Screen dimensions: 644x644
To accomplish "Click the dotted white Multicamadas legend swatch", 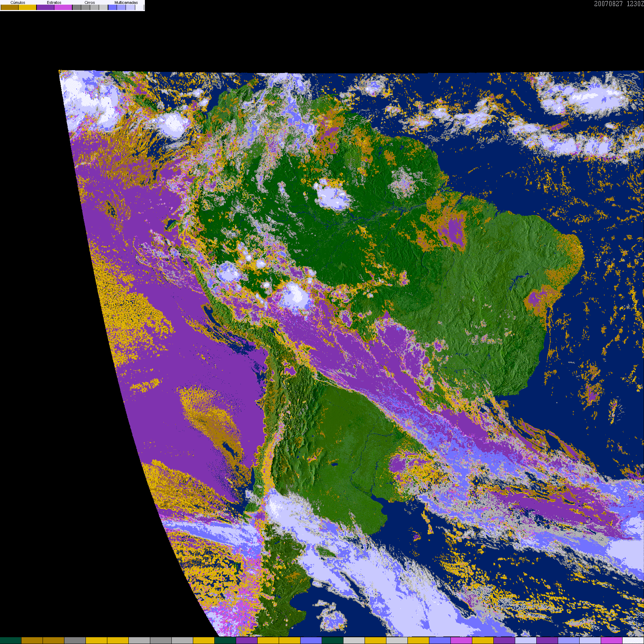I will tap(140, 7).
